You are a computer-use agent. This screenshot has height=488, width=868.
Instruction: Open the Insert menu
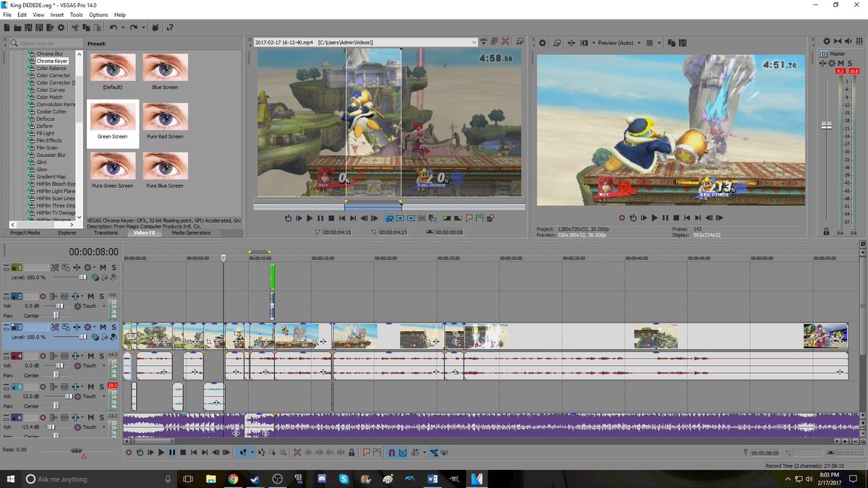coord(57,14)
